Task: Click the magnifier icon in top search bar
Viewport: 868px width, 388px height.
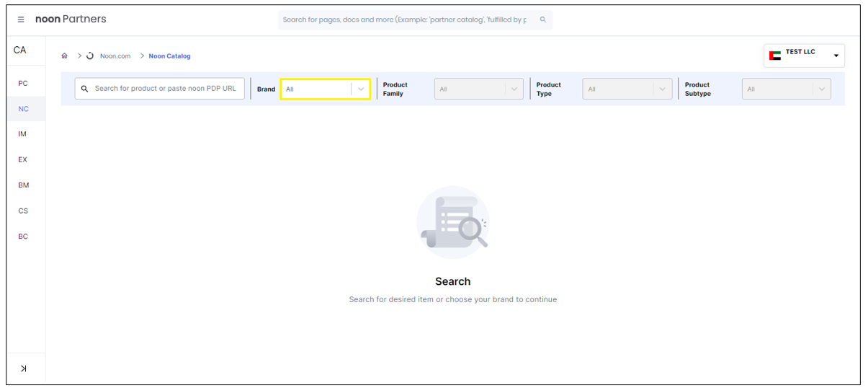Action: coord(543,19)
